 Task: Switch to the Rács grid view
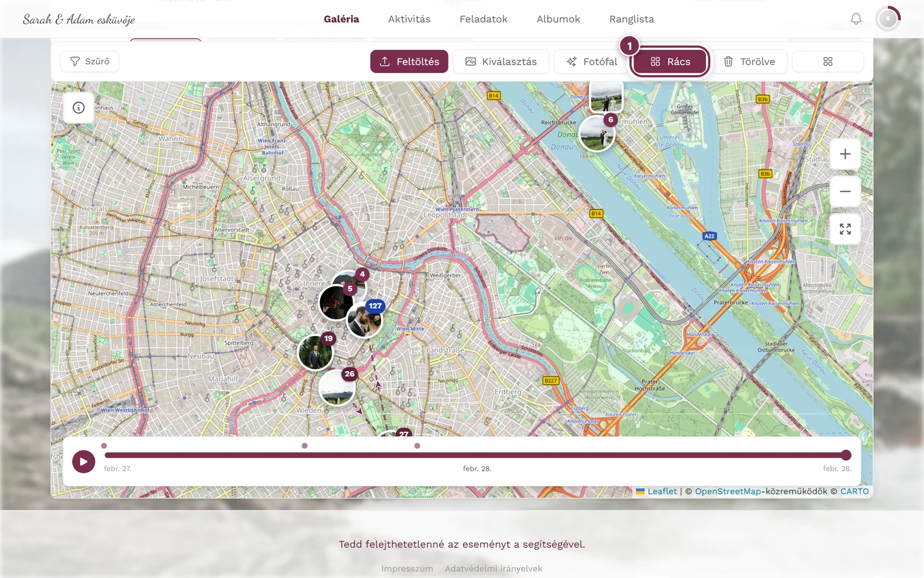(x=670, y=62)
